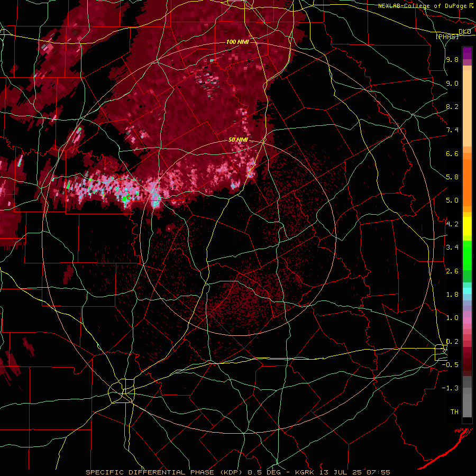Click the 5.0 value on the scale

tap(452, 200)
